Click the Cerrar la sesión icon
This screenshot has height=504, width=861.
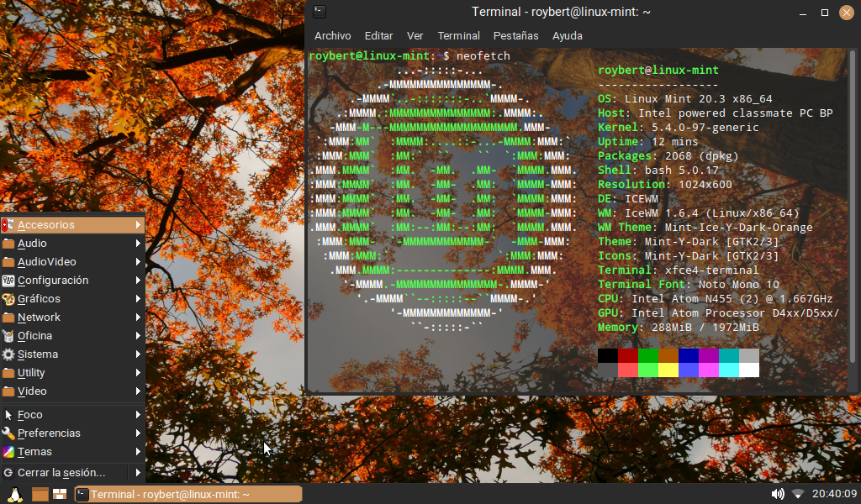click(8, 472)
